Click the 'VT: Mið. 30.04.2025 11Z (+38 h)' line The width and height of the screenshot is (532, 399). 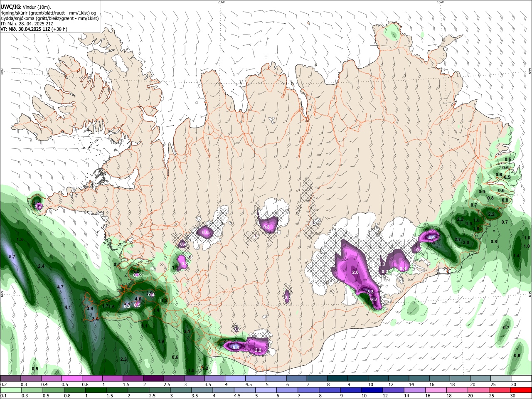click(34, 30)
